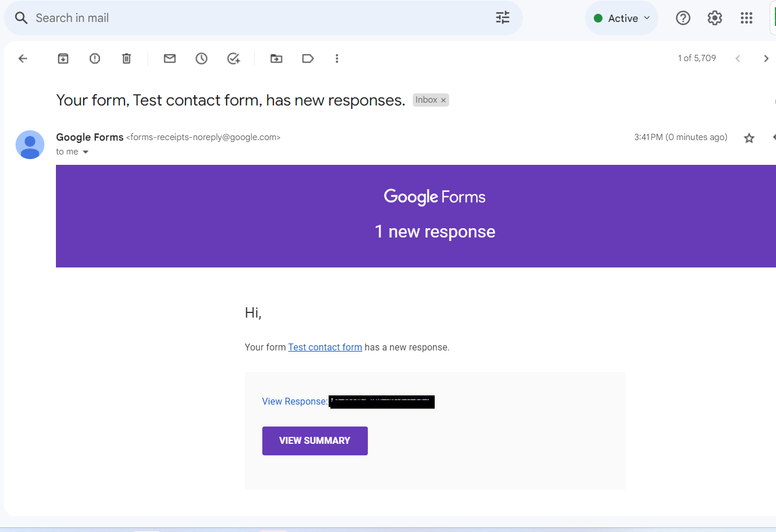Star this Google Forms email
The width and height of the screenshot is (776, 532).
click(x=749, y=138)
